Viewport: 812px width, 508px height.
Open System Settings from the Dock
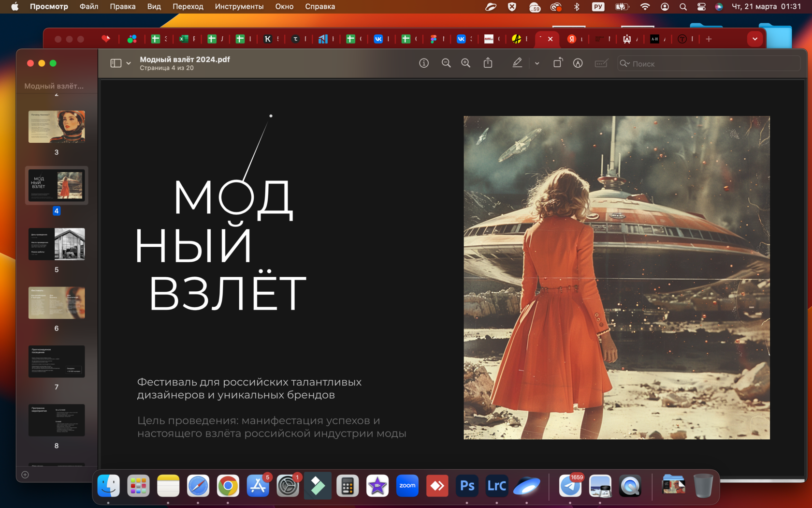pos(288,486)
